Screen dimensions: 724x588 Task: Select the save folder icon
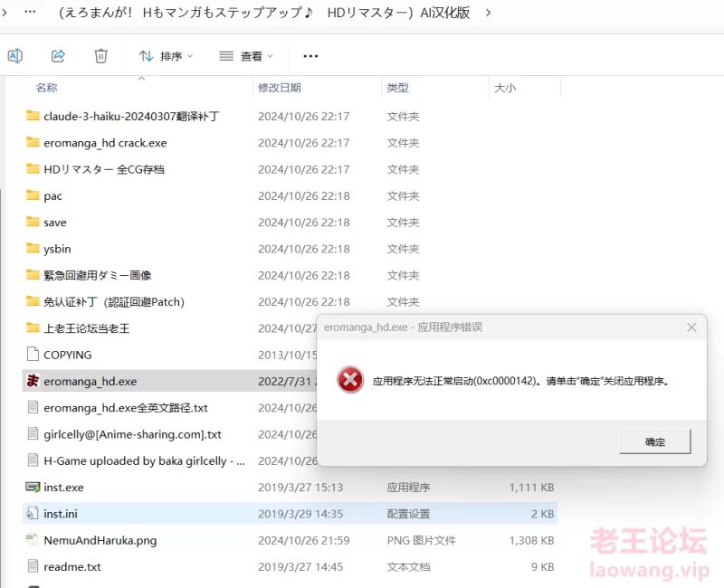(x=33, y=222)
